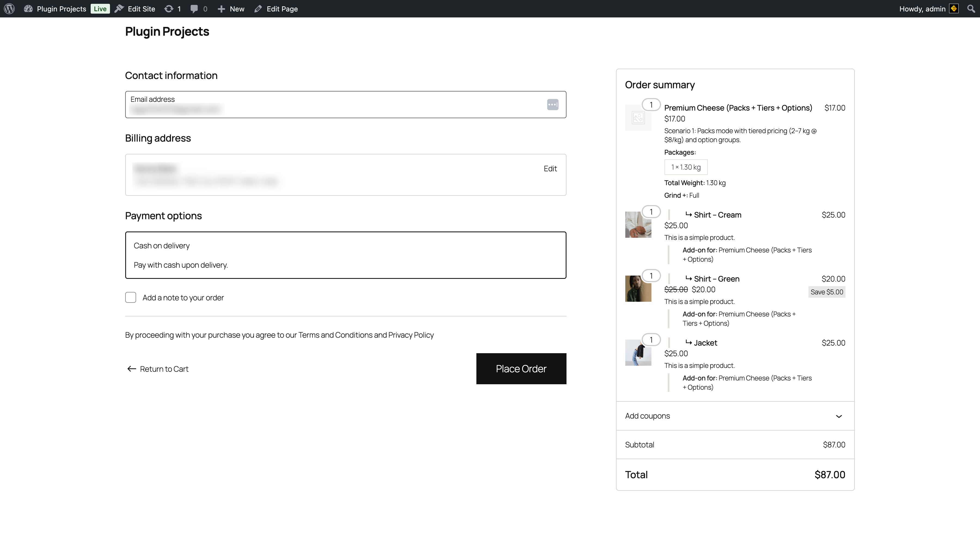Click the Live badge in admin bar
The width and height of the screenshot is (980, 549).
pyautogui.click(x=100, y=8)
